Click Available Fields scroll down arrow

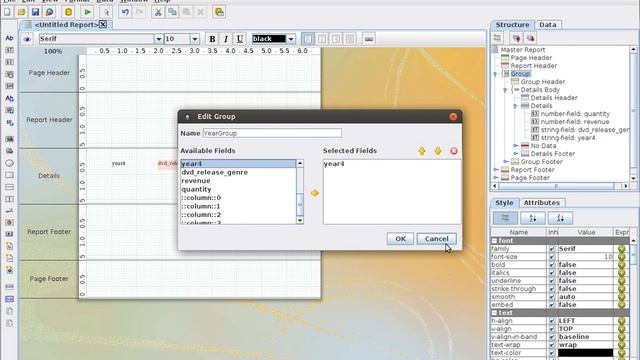(x=300, y=220)
